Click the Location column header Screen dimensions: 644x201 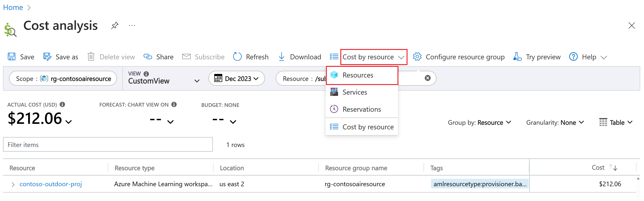(232, 168)
